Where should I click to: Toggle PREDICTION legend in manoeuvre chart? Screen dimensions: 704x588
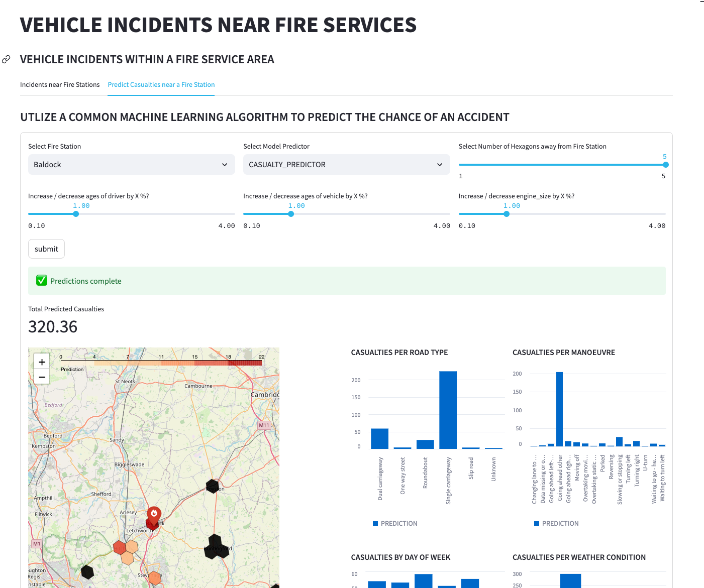click(556, 524)
